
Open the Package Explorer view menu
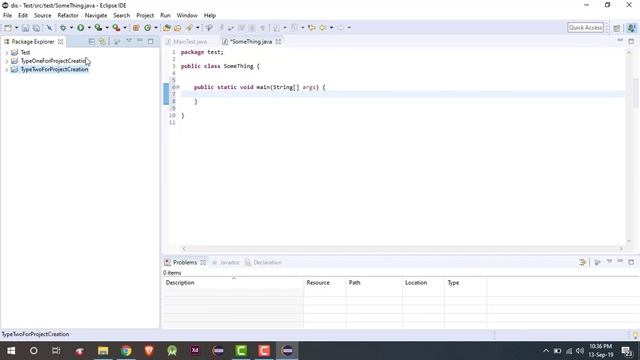(x=129, y=41)
